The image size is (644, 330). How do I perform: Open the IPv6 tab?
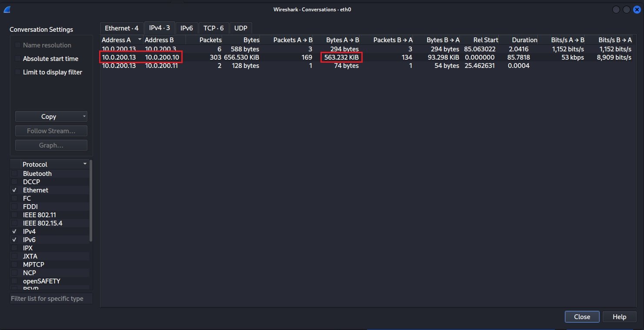(x=186, y=28)
